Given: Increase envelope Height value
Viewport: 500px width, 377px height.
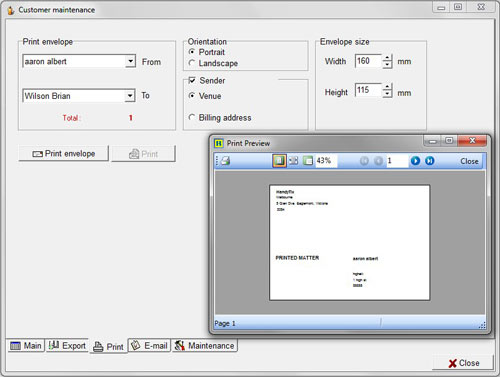Looking at the screenshot, I should pos(387,87).
